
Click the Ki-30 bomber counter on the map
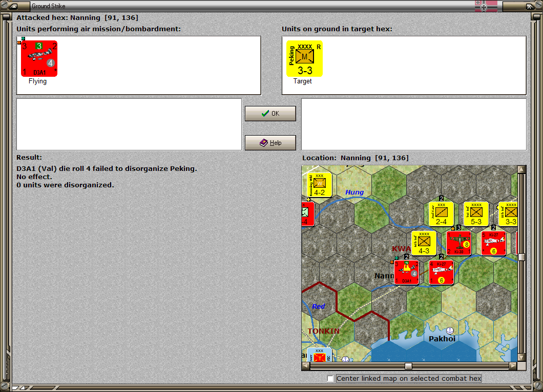click(x=459, y=243)
